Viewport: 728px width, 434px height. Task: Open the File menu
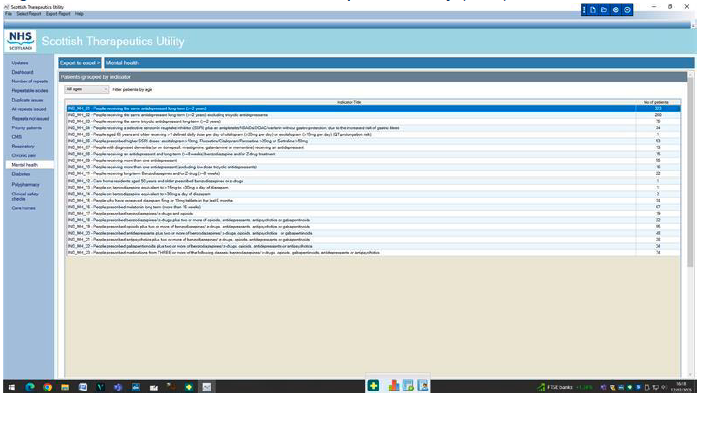[8, 14]
